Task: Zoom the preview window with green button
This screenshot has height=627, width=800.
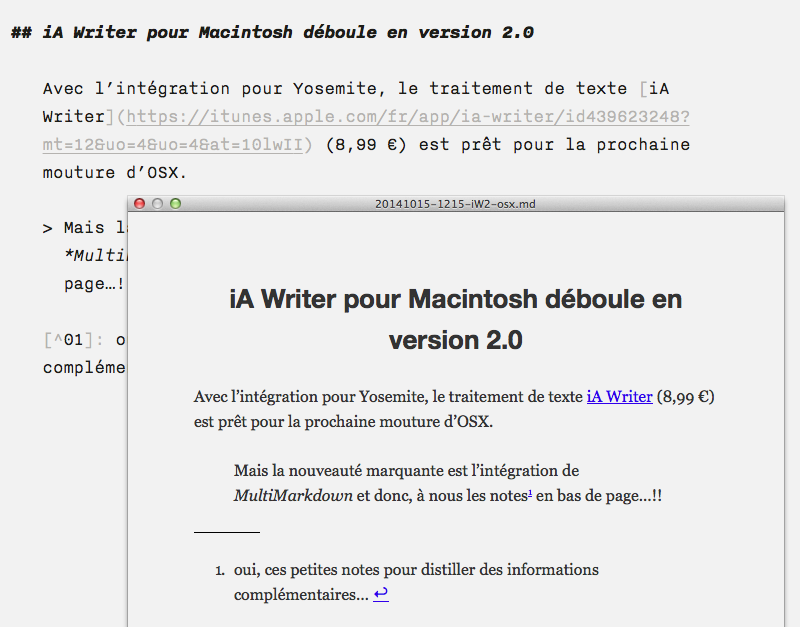Action: coord(176,204)
